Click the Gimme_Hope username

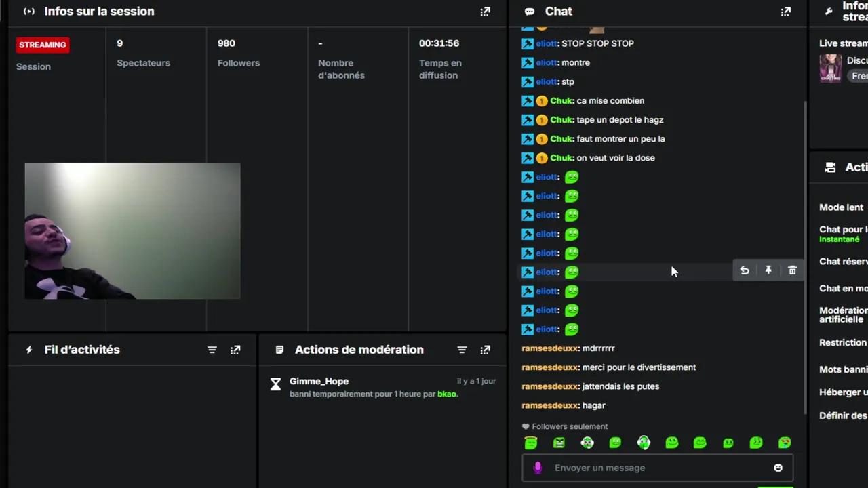coord(319,381)
